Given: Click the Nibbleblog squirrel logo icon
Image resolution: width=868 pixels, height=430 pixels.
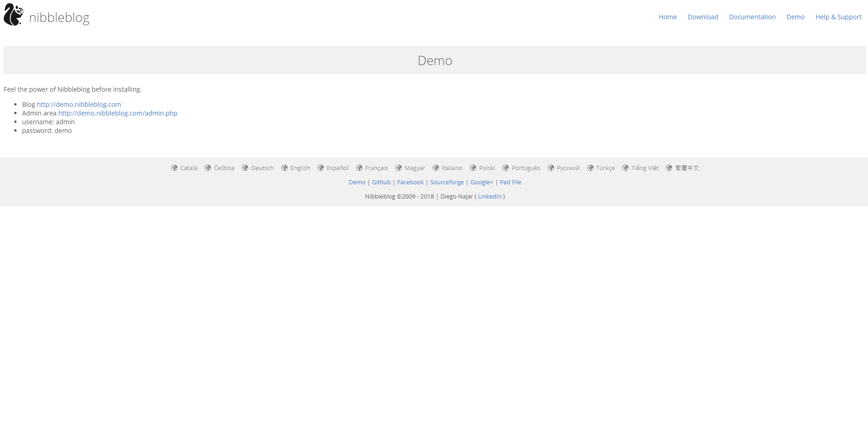Looking at the screenshot, I should 14,15.
